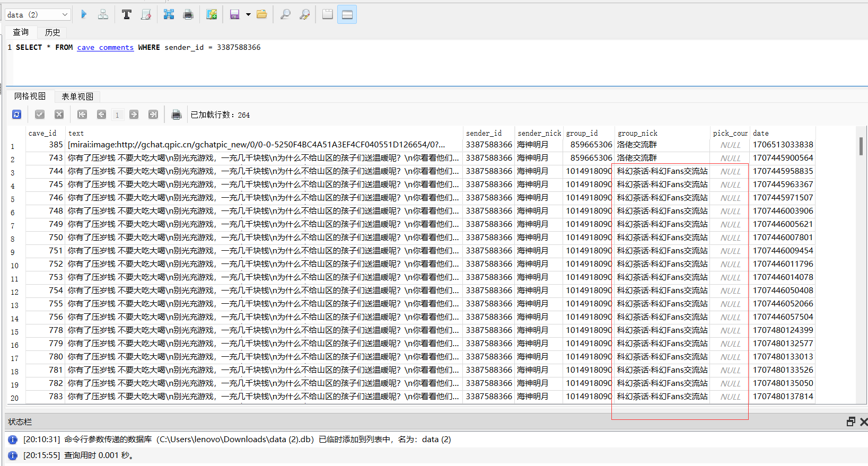The image size is (868, 466).
Task: Click the group_id column header
Action: pyautogui.click(x=589, y=133)
